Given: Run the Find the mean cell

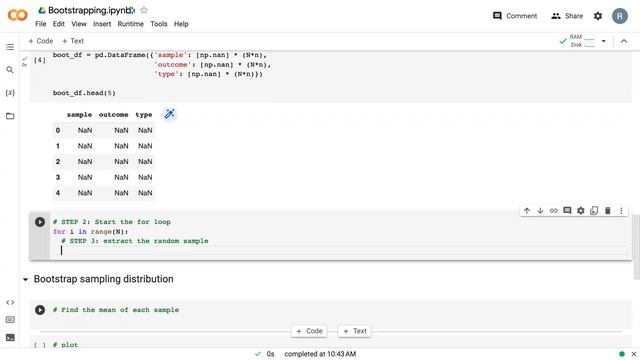Looking at the screenshot, I should 40,310.
